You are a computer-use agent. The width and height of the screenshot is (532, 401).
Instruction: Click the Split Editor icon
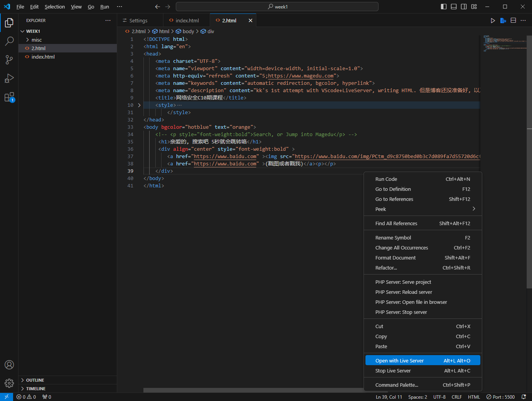click(513, 20)
